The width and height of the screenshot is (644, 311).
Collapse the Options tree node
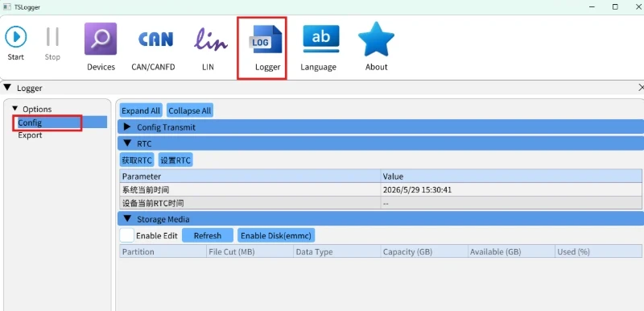pyautogui.click(x=15, y=109)
